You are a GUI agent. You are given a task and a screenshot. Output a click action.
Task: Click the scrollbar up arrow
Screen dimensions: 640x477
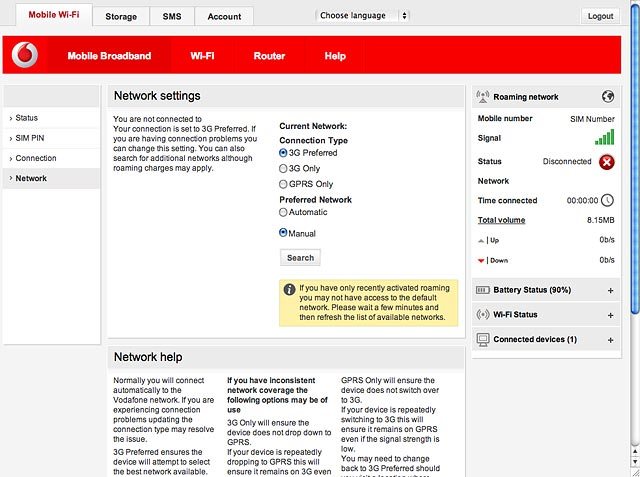coord(635,451)
